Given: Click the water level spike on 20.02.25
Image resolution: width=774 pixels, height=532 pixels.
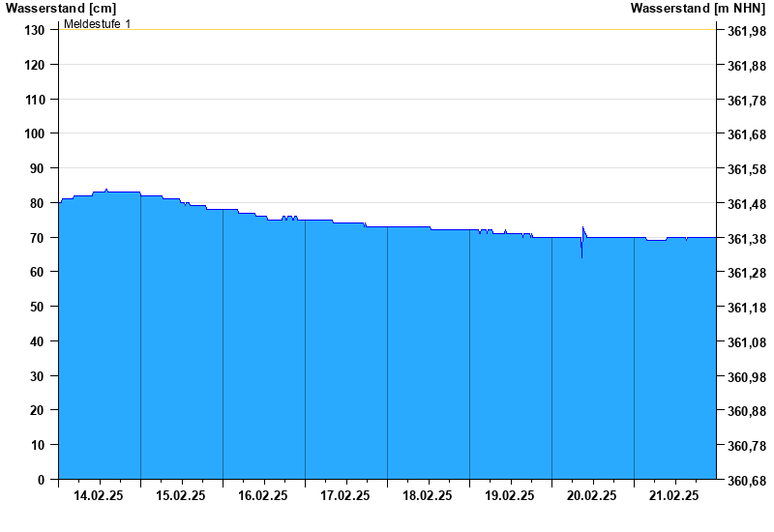Looking at the screenshot, I should (582, 232).
